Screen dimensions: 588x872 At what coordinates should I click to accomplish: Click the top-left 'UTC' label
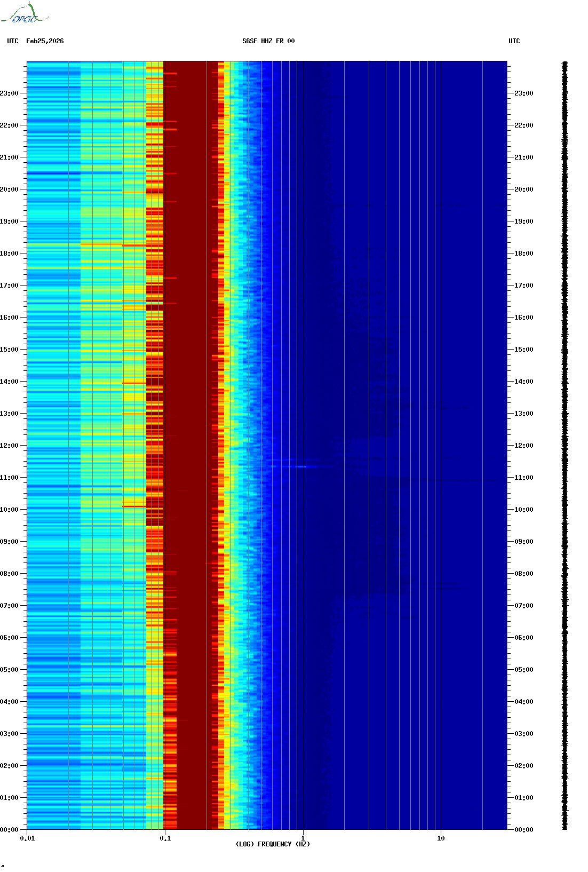pos(13,41)
